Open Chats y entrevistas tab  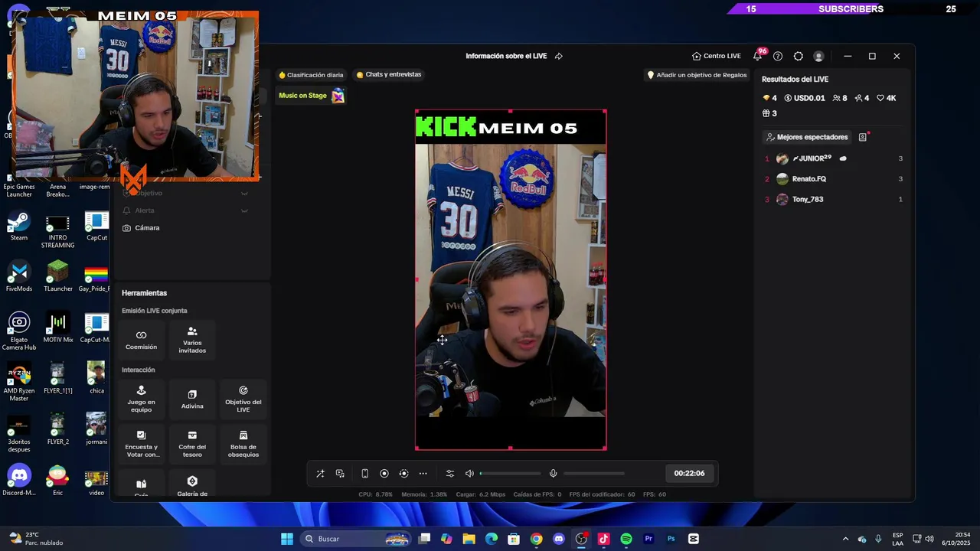[x=389, y=75]
